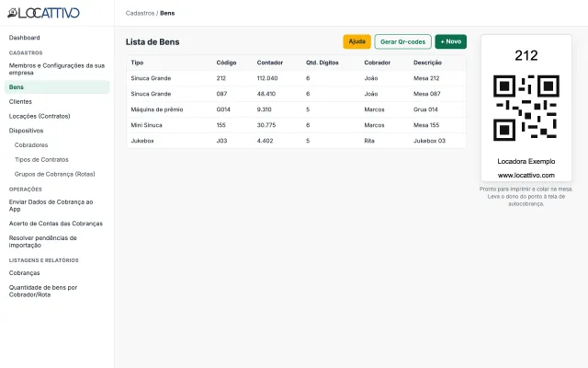Go to Clientes

(x=20, y=101)
